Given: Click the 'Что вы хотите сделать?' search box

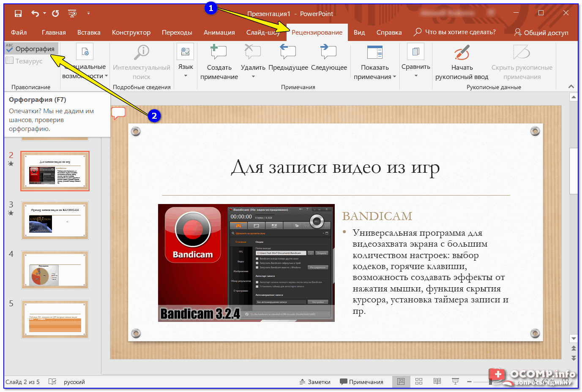Looking at the screenshot, I should click(x=455, y=32).
